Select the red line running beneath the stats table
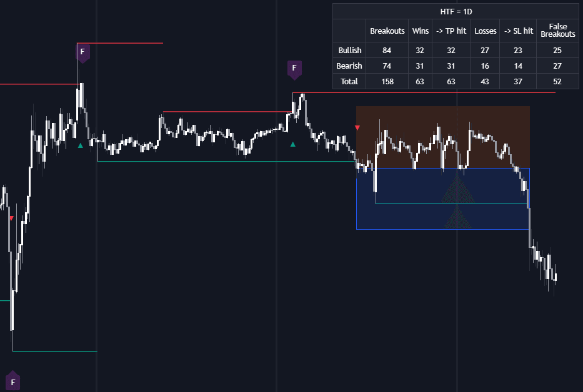 [424, 92]
